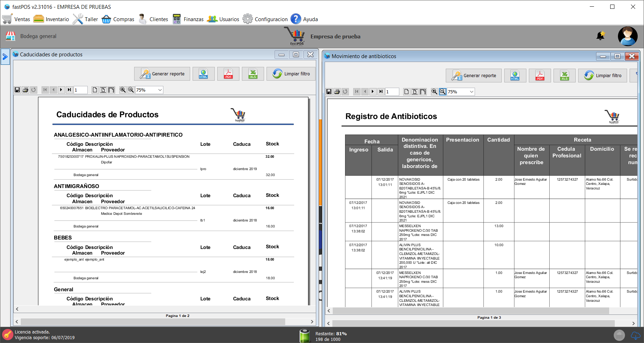Image resolution: width=644 pixels, height=343 pixels.
Task: Print the Caducidades de productos report
Action: 25,90
